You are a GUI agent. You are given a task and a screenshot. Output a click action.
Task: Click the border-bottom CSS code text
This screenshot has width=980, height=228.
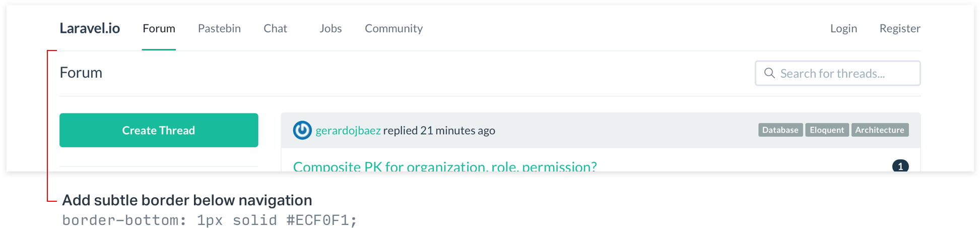click(210, 220)
